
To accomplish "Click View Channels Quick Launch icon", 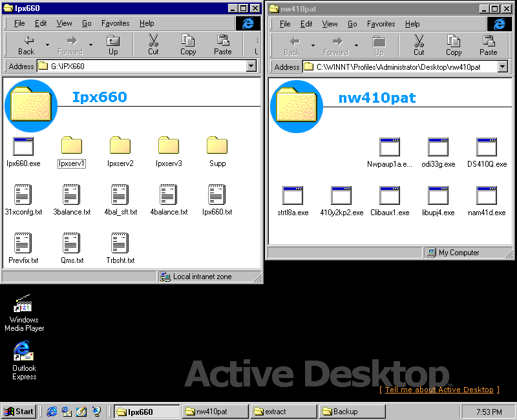I will pos(96,412).
